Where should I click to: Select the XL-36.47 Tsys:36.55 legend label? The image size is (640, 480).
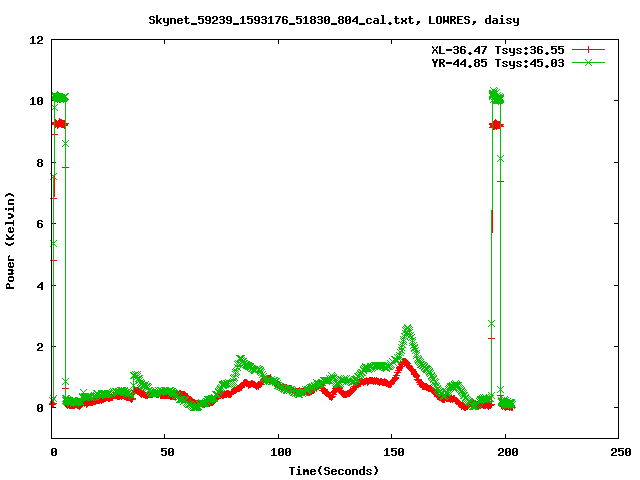(x=498, y=50)
